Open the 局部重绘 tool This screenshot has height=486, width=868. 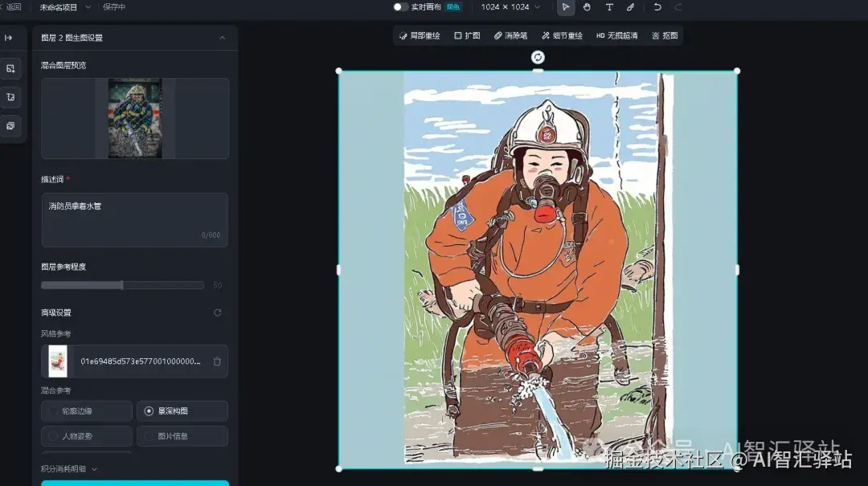420,36
